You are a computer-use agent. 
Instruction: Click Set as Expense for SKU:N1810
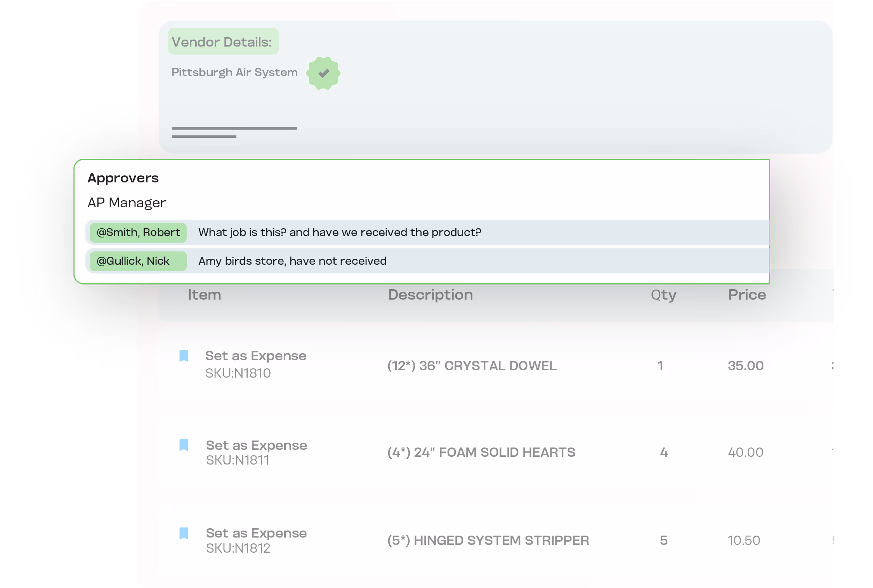255,356
